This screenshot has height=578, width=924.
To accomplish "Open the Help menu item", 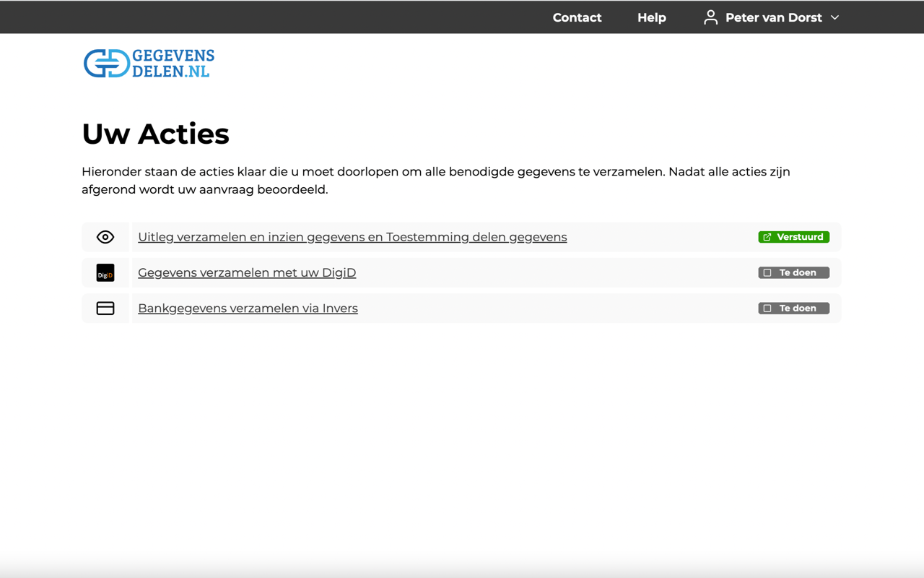I will point(651,17).
